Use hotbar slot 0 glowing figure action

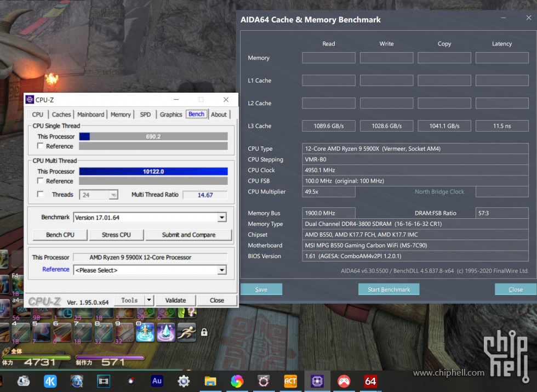click(145, 332)
